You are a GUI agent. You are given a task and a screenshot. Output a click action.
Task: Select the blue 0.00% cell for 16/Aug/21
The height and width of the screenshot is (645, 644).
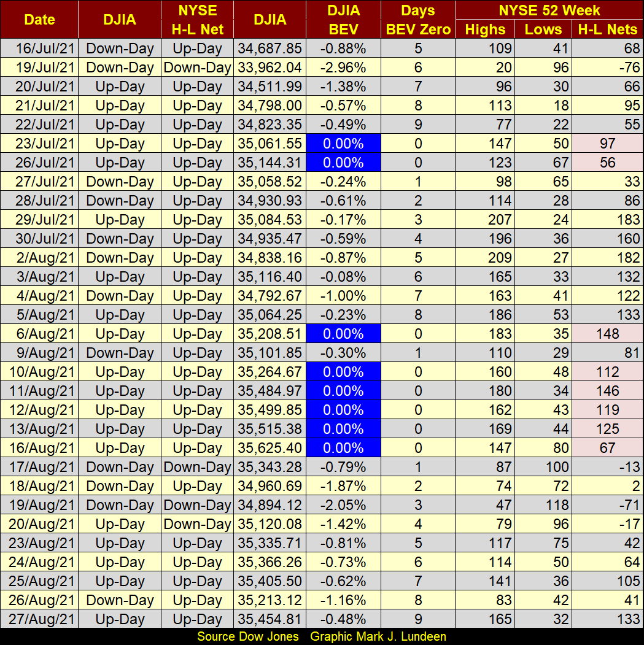pos(343,448)
